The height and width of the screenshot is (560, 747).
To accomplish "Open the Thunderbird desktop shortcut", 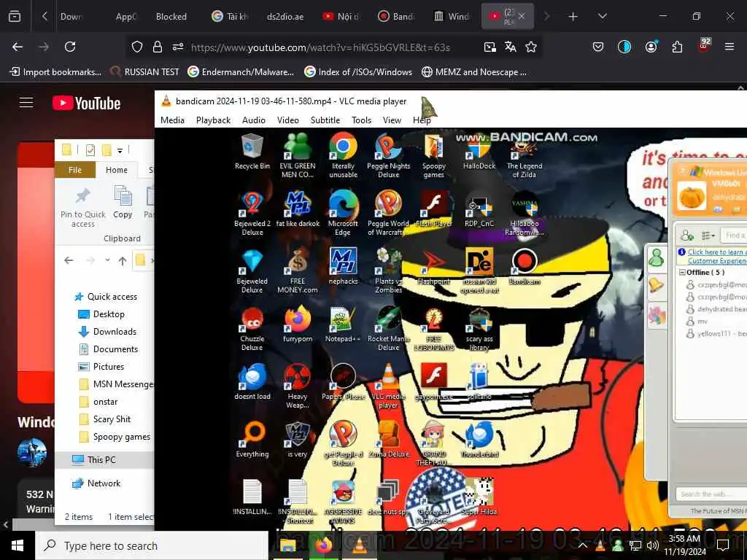I will (x=479, y=440).
